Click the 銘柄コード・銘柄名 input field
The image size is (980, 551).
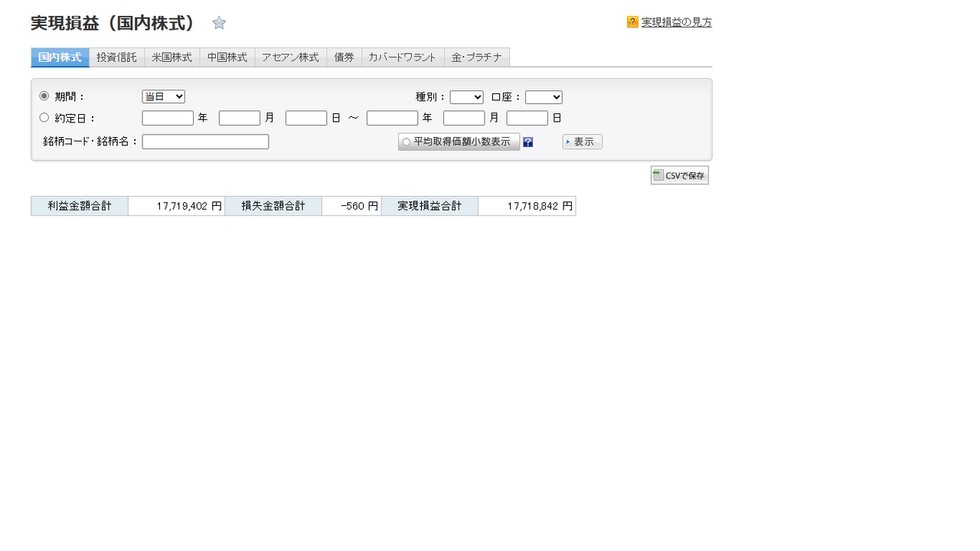(x=205, y=142)
